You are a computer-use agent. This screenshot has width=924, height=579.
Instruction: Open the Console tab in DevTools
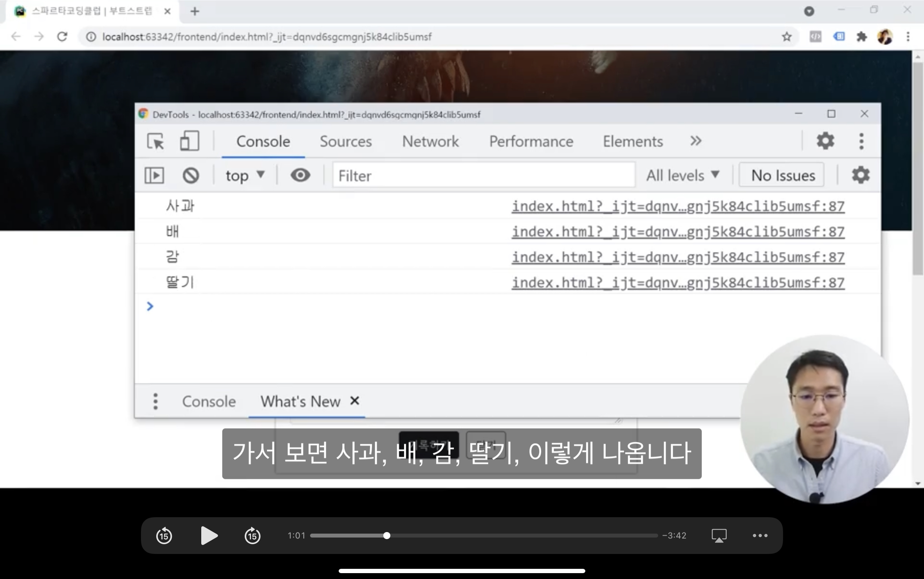[x=263, y=141]
